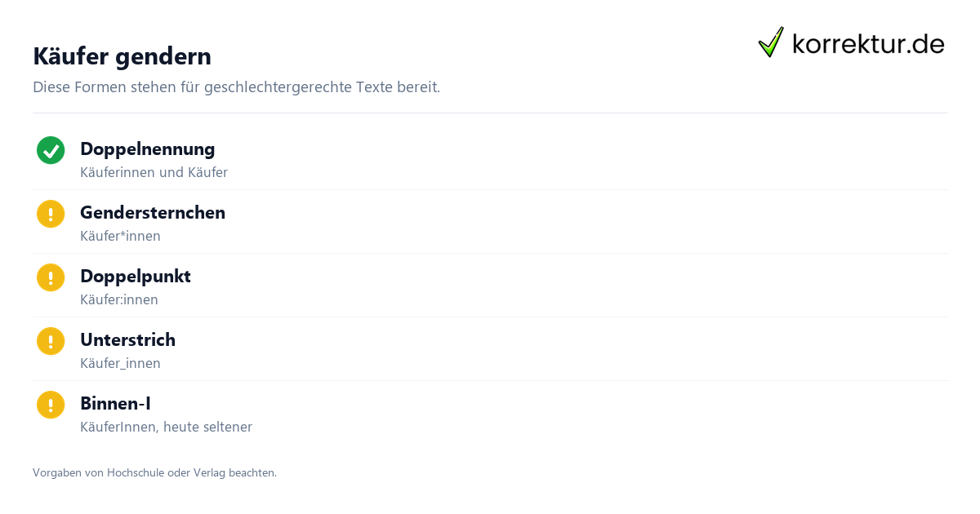Click the example Käufer_innen
This screenshot has width=980, height=514.
tap(120, 364)
